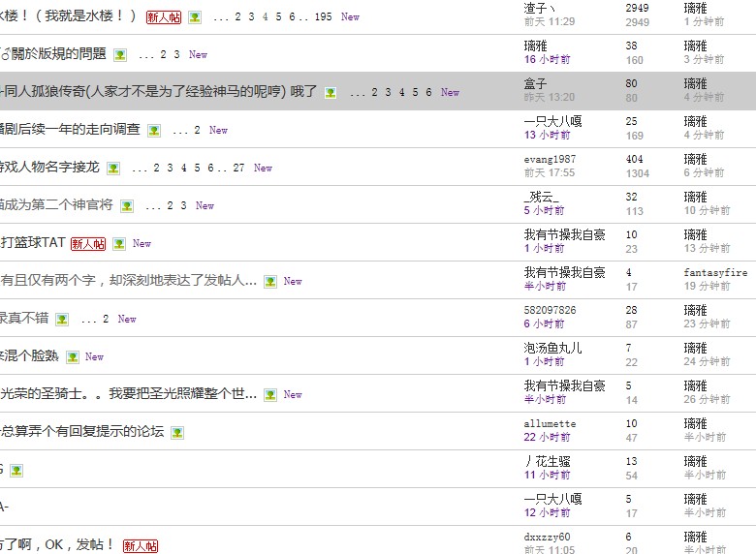Click image icon beside 成为第二个神官将 thread
The image size is (756, 554).
[x=127, y=205]
